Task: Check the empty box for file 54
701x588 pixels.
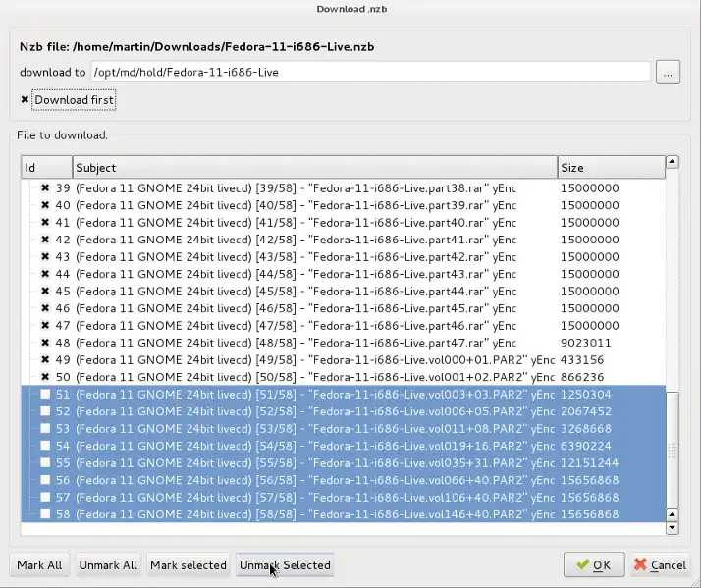Action: click(45, 446)
